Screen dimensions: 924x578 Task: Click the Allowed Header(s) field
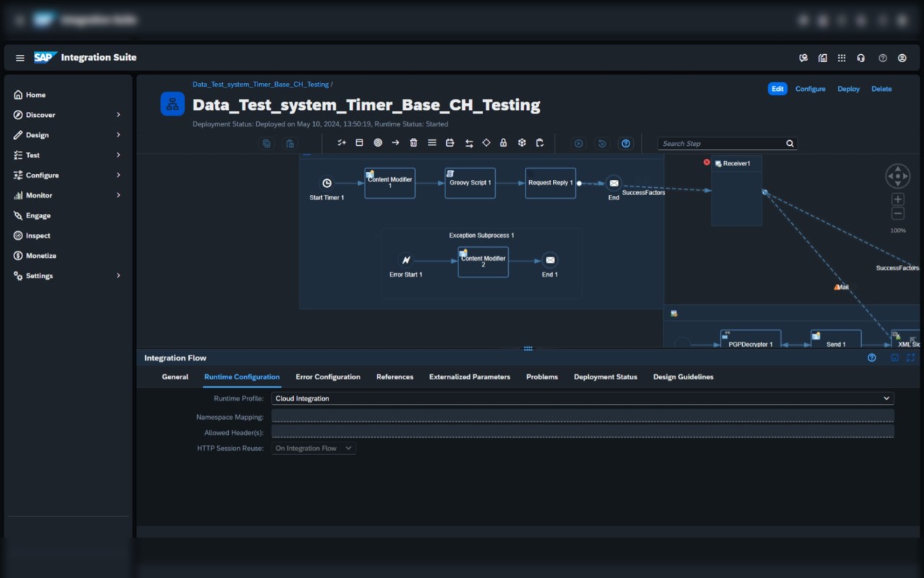point(583,431)
